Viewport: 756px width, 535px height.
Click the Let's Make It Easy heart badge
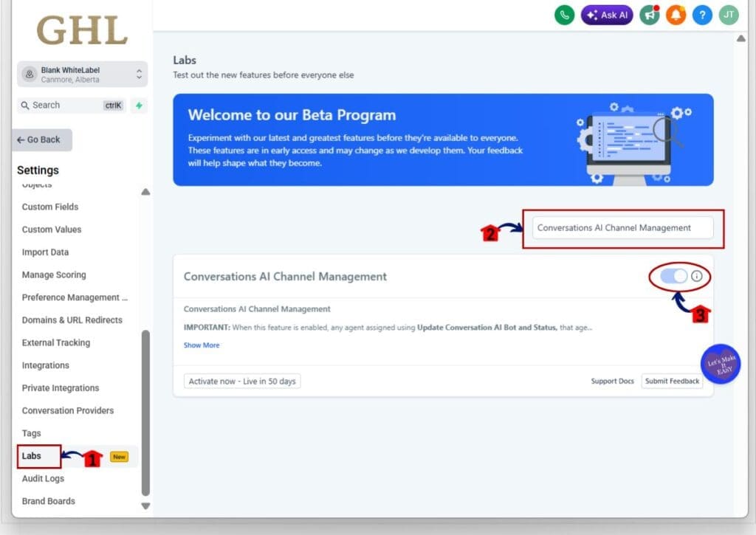click(721, 364)
